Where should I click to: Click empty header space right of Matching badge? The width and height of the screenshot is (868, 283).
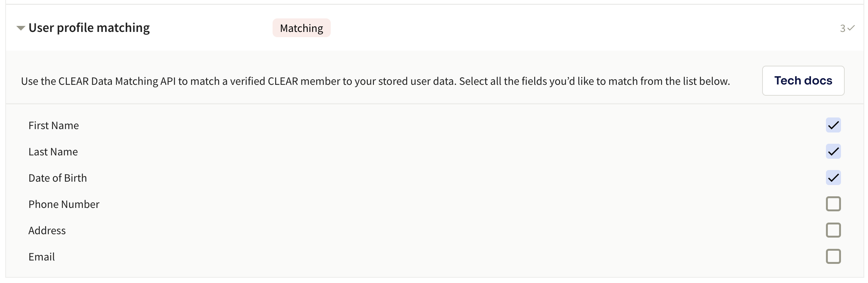582,28
